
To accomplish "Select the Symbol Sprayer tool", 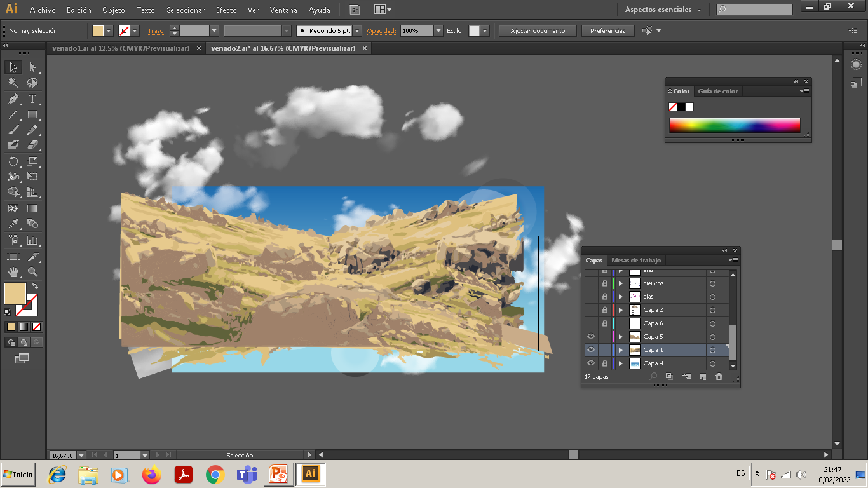I will click(x=13, y=240).
